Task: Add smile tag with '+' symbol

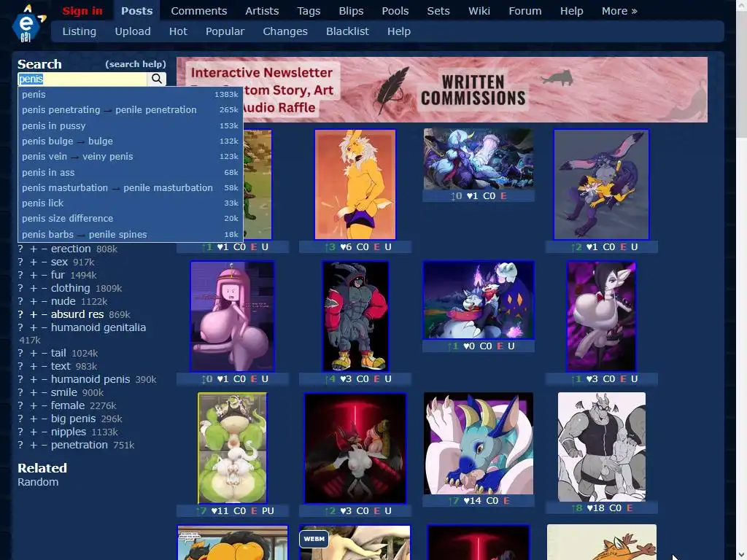Action: click(x=34, y=392)
